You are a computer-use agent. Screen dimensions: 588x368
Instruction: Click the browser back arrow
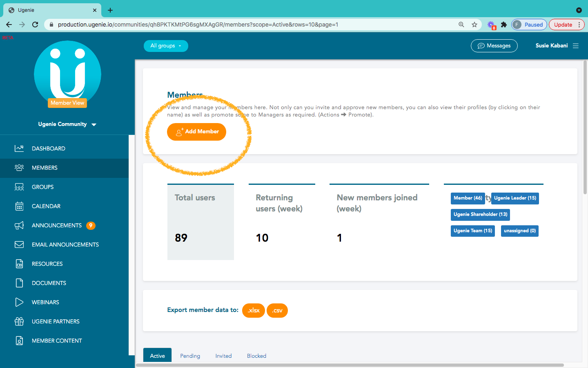click(9, 25)
